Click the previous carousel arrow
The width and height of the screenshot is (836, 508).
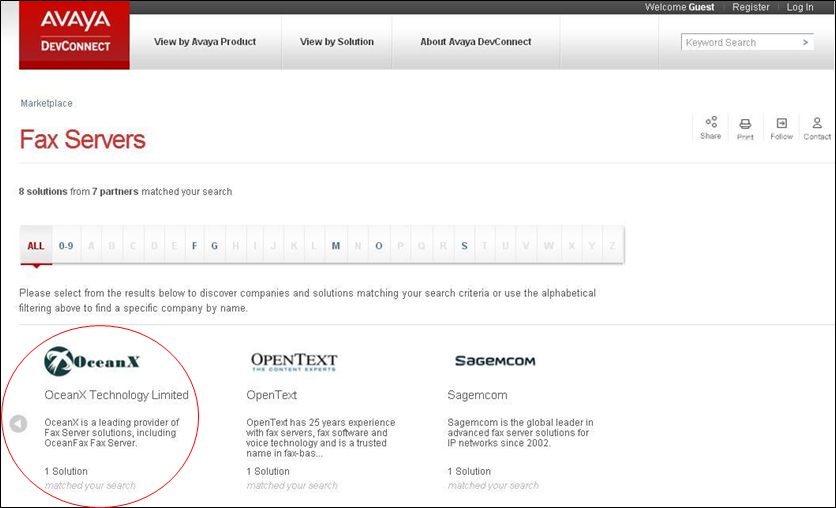tap(18, 424)
